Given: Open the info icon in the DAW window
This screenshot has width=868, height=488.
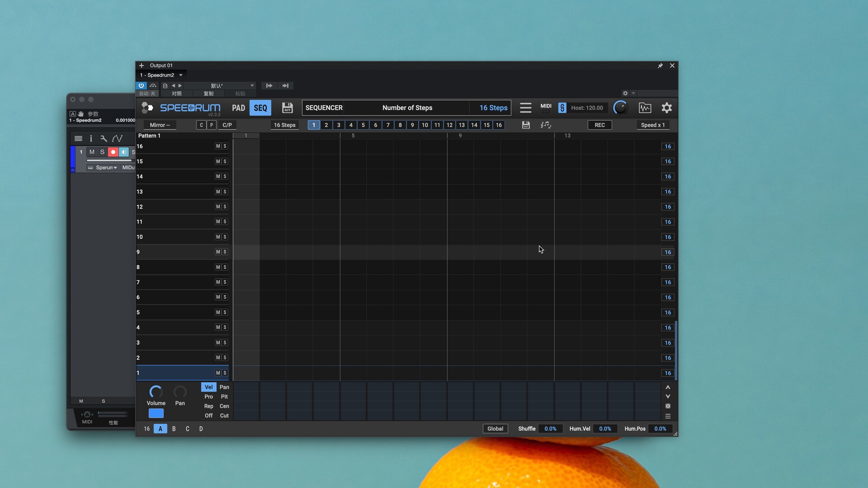Looking at the screenshot, I should pos(91,139).
